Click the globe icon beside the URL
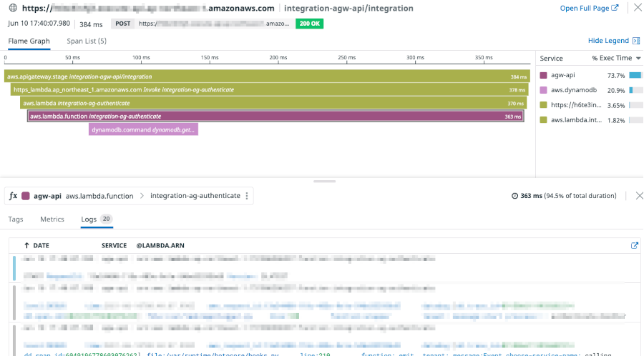644x356 pixels. (x=13, y=8)
